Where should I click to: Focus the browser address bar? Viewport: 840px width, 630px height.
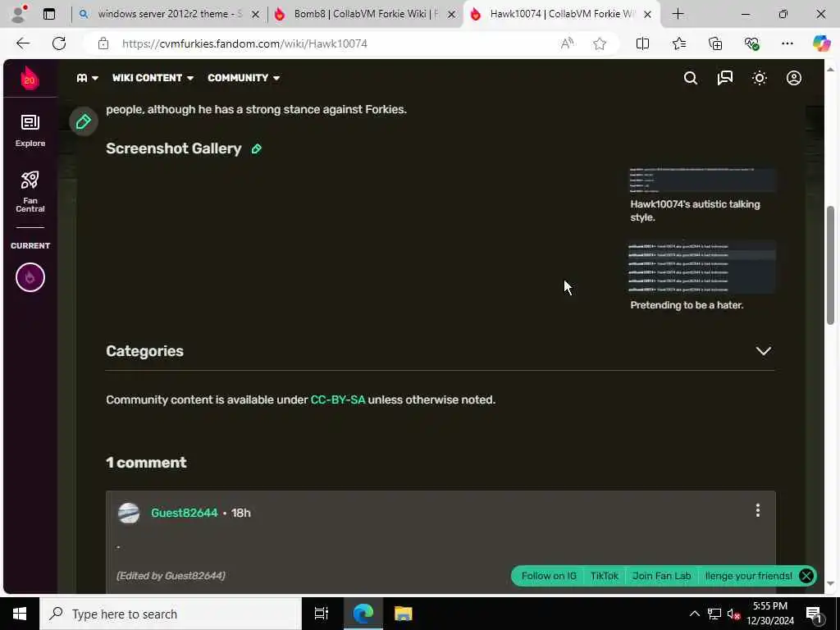pos(332,43)
